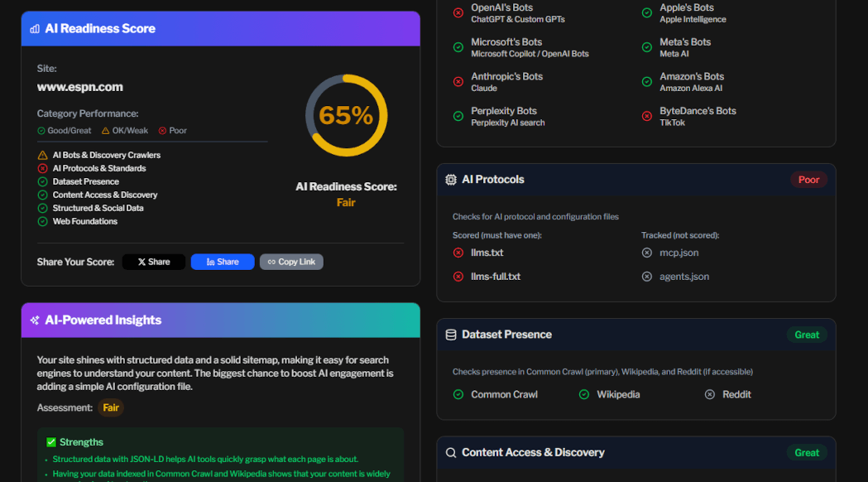Screen dimensions: 868x482
Task: Click the bar chart icon beside AI Readiness Score
Action: coord(34,28)
